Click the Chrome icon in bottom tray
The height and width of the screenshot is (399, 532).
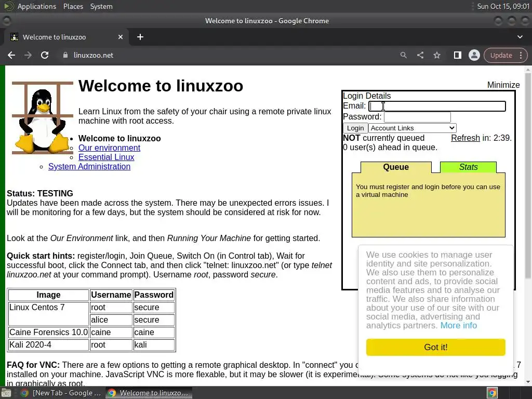[492, 393]
